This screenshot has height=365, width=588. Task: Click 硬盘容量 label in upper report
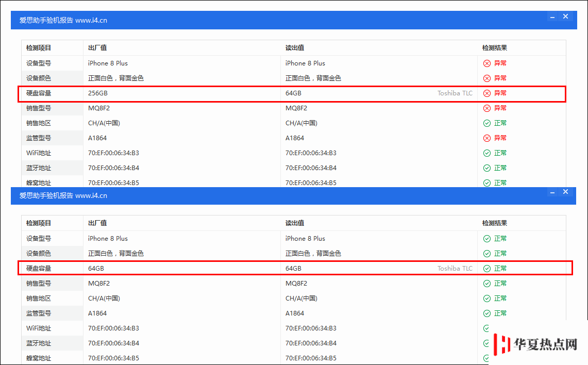pos(39,93)
